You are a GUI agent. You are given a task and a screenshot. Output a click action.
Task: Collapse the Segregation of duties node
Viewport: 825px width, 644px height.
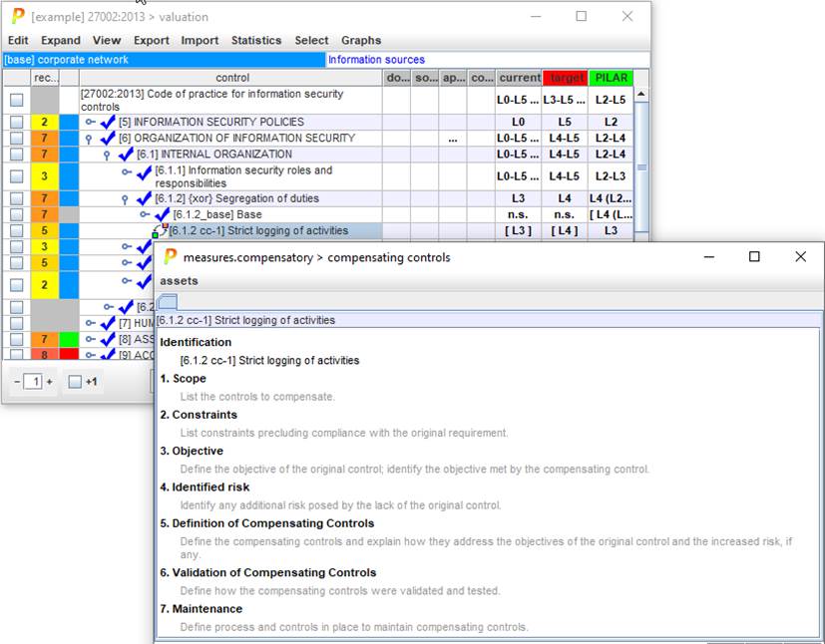[x=125, y=199]
